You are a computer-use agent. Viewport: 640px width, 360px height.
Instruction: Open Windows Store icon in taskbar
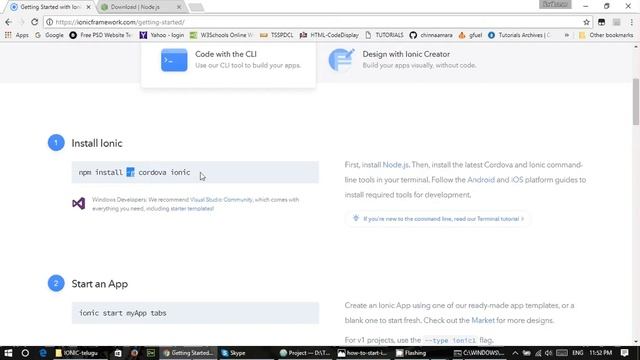coord(118,353)
